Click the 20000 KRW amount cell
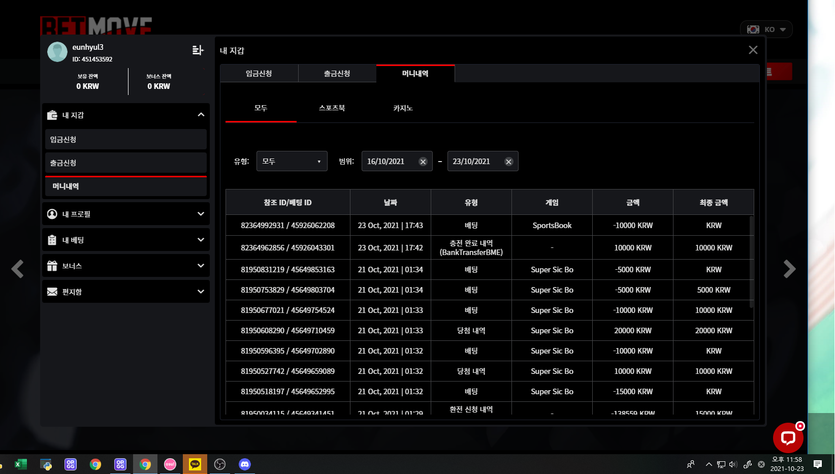This screenshot has height=474, width=835. 633,331
